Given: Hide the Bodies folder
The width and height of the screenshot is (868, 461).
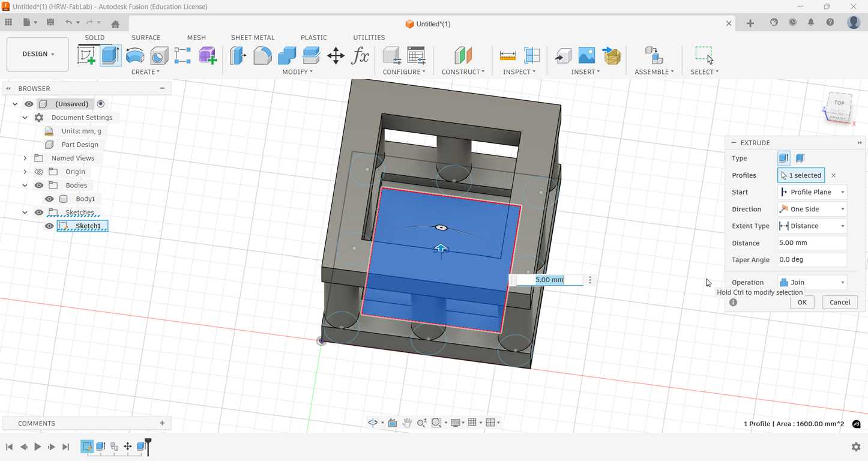Looking at the screenshot, I should pos(39,185).
